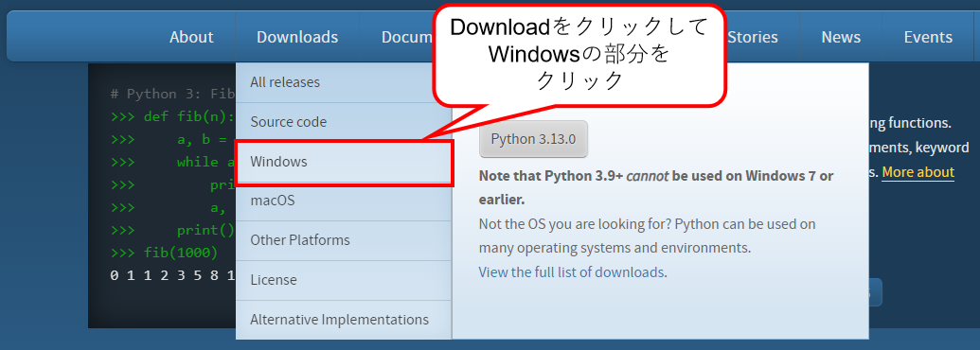Select Other Platforms in Downloads dropdown

click(x=343, y=240)
